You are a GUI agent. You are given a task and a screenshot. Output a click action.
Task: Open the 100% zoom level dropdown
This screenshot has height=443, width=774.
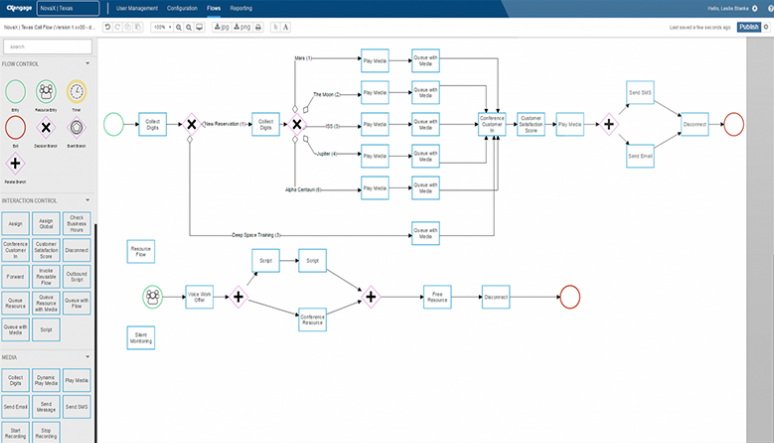(162, 27)
